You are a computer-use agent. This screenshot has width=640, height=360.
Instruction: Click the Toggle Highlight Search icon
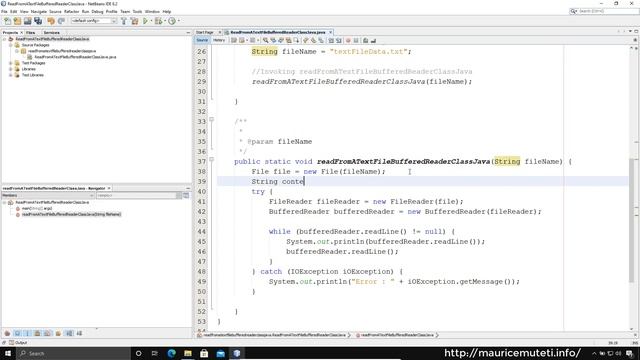pos(289,40)
